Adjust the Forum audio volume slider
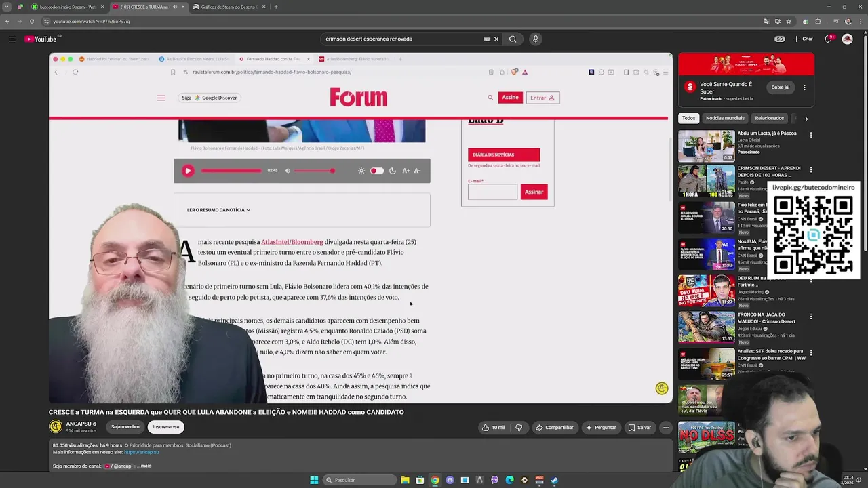Viewport: 868px width, 488px height. coord(314,171)
